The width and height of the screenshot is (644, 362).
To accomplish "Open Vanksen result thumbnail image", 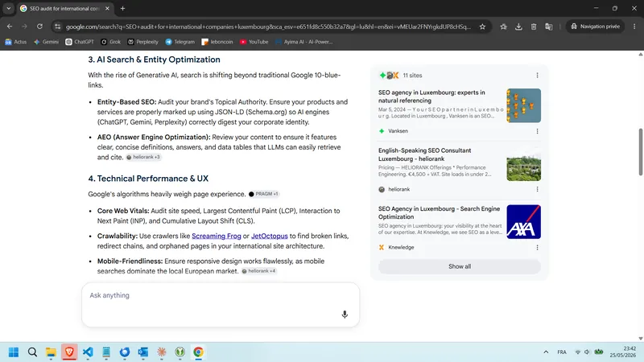I will coord(524,105).
